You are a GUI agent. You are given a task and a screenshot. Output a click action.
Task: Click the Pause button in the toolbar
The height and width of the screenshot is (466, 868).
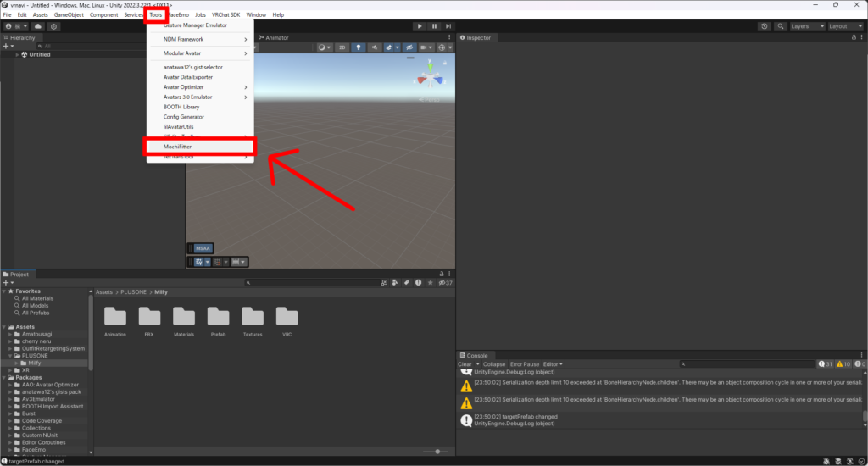coord(434,26)
